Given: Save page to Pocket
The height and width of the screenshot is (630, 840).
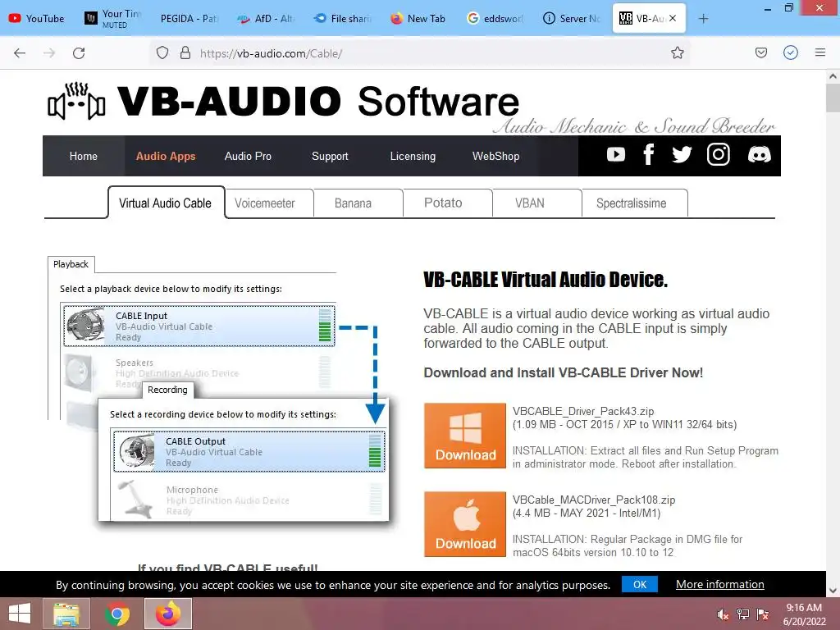Looking at the screenshot, I should pos(760,52).
